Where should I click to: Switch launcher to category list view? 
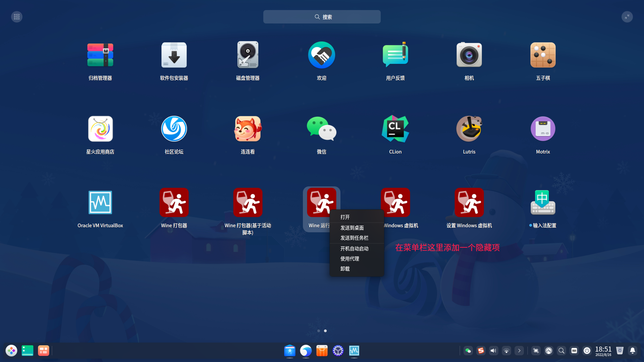click(17, 17)
